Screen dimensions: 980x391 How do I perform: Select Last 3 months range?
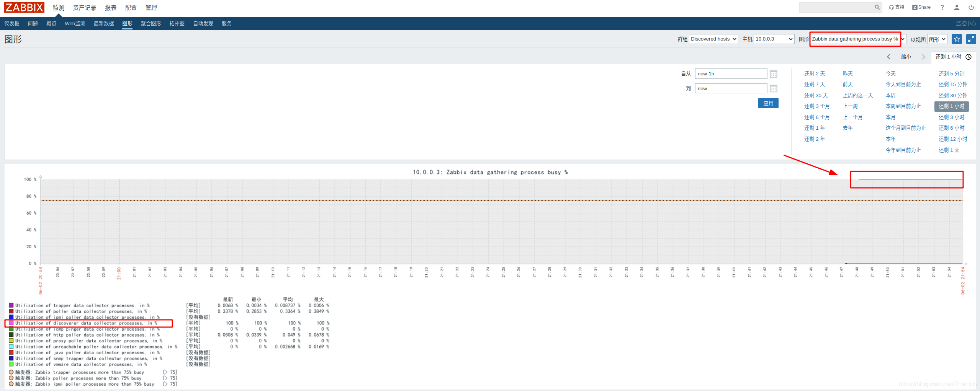(x=817, y=106)
